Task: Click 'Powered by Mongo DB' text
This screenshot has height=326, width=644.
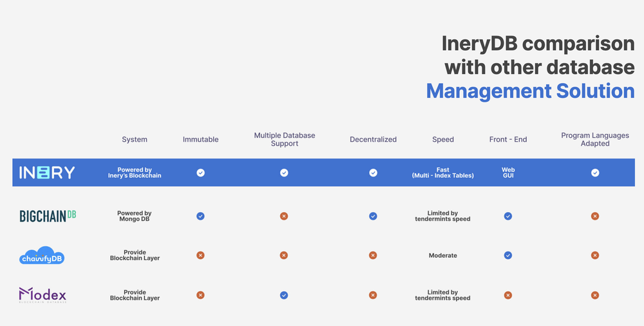Action: point(135,216)
